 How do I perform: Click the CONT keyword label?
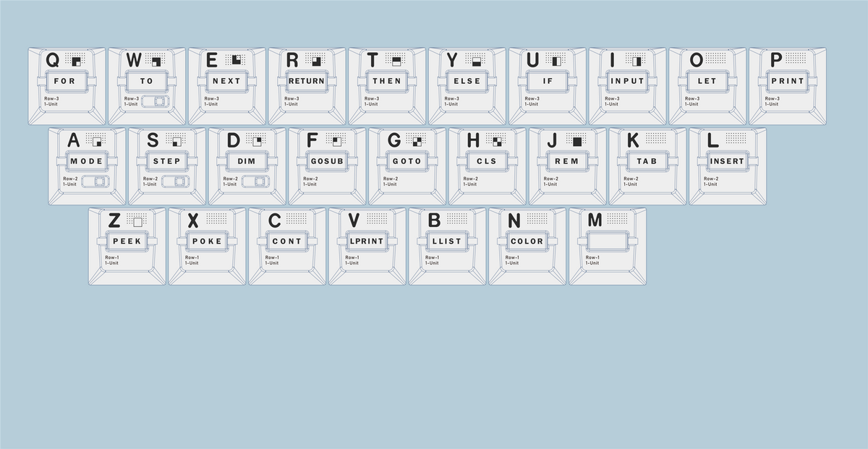[287, 241]
